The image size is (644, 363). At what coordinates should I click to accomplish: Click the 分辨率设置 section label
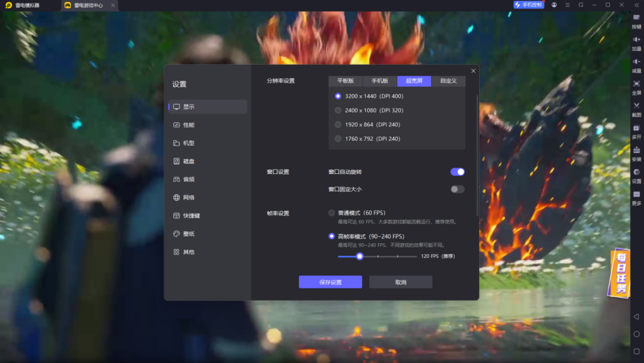pyautogui.click(x=281, y=81)
